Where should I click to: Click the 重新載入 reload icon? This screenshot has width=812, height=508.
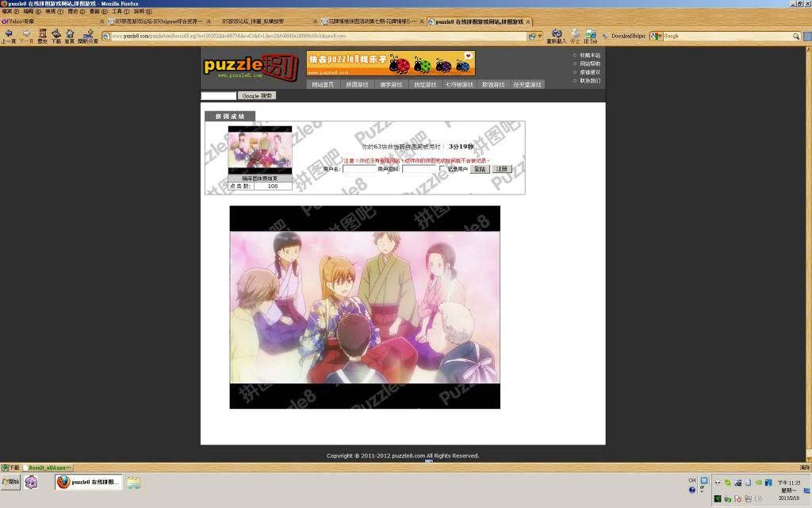pyautogui.click(x=557, y=36)
